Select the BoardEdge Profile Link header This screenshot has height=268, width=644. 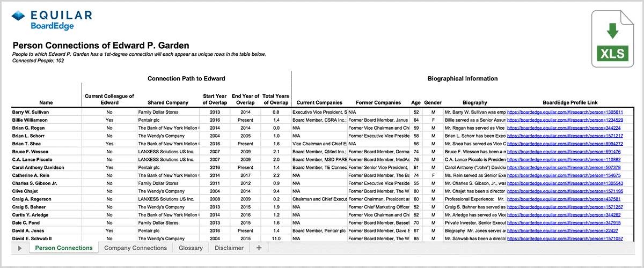click(x=569, y=103)
